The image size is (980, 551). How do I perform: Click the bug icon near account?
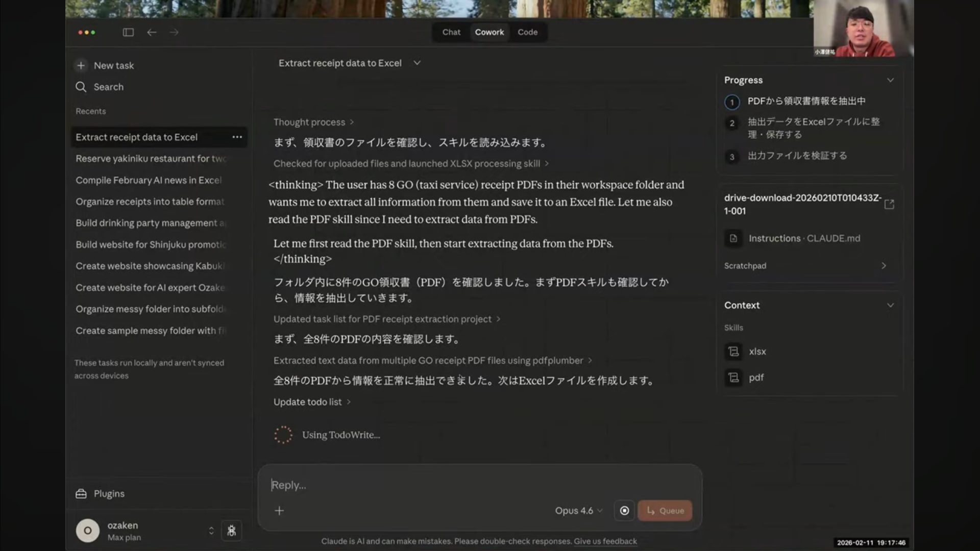tap(231, 531)
